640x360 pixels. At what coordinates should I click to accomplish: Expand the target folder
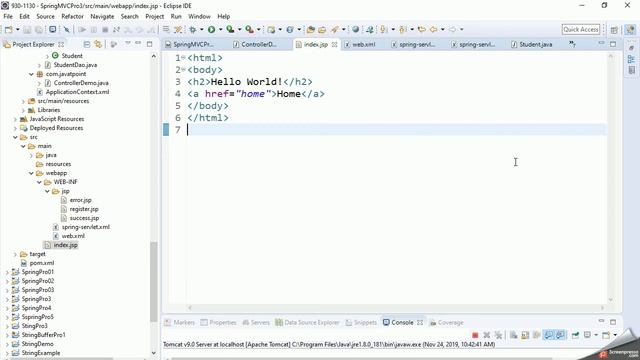click(x=15, y=254)
